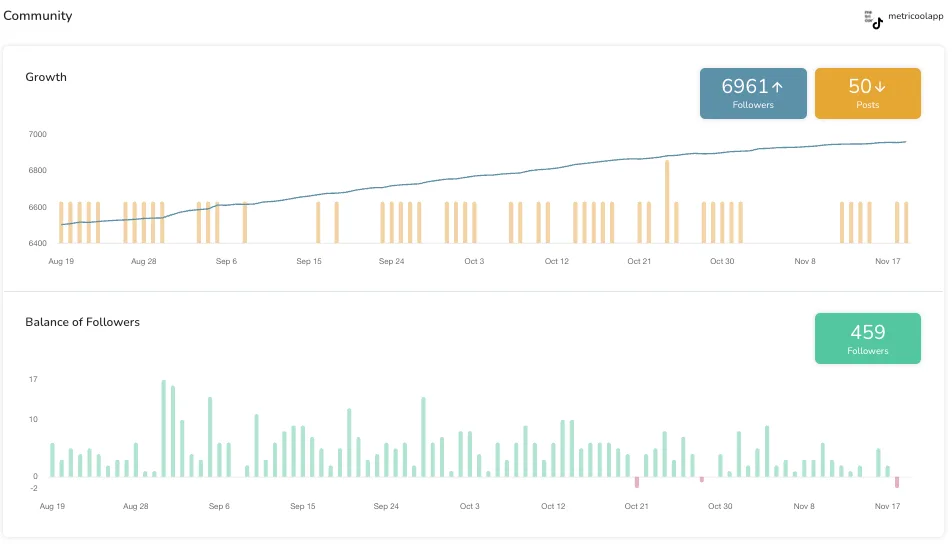This screenshot has width=952, height=544.
Task: Click Oct 3 label on Growth axis
Action: [x=474, y=261]
